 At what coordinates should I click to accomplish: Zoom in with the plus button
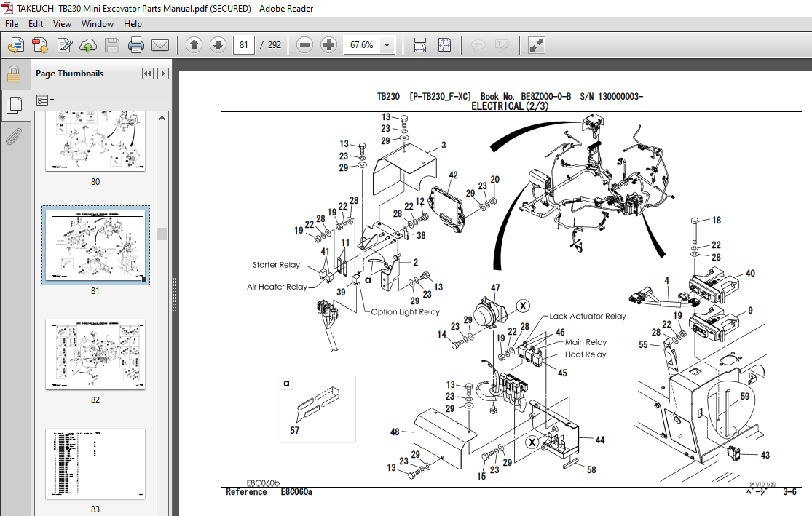(328, 45)
